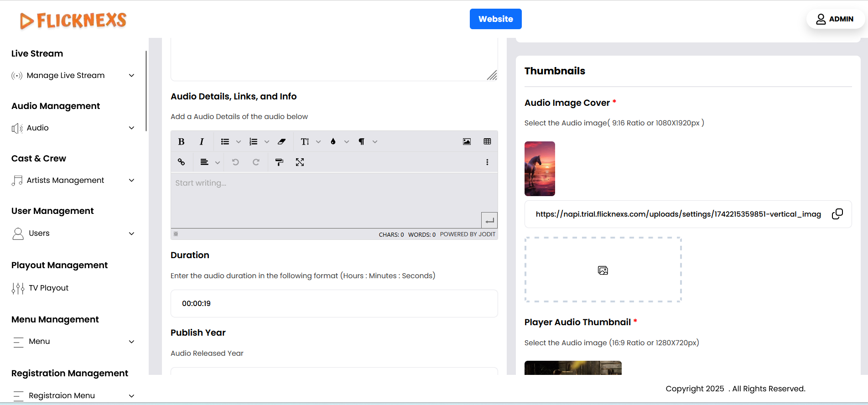The image size is (868, 405).
Task: Copy the audio image cover URL
Action: pos(837,214)
